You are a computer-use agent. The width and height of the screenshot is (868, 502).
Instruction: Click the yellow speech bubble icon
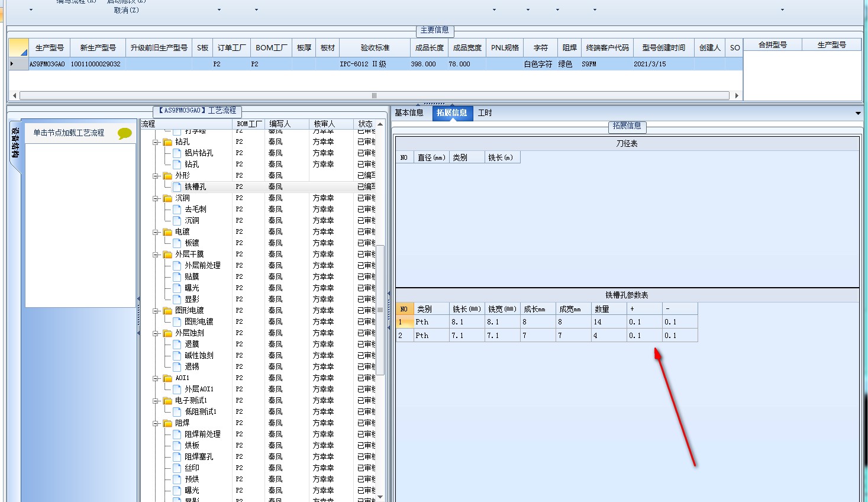(124, 133)
